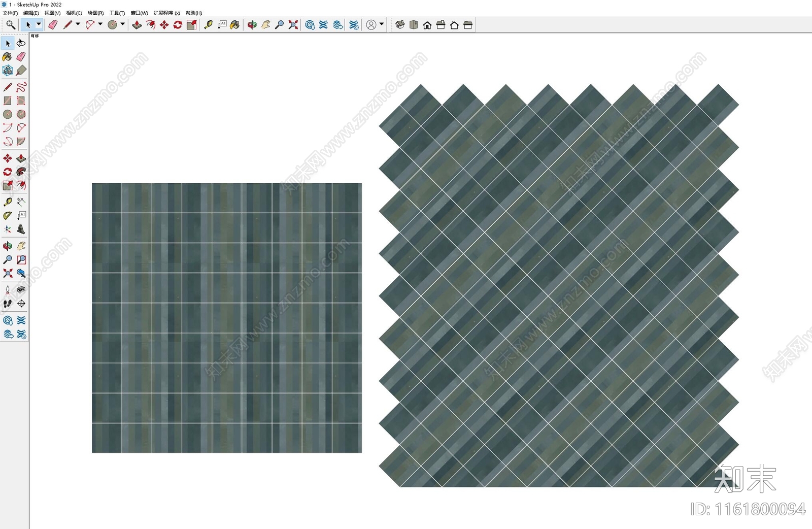Viewport: 812px width, 529px height.
Task: Switch to the Left view
Action: click(x=468, y=24)
